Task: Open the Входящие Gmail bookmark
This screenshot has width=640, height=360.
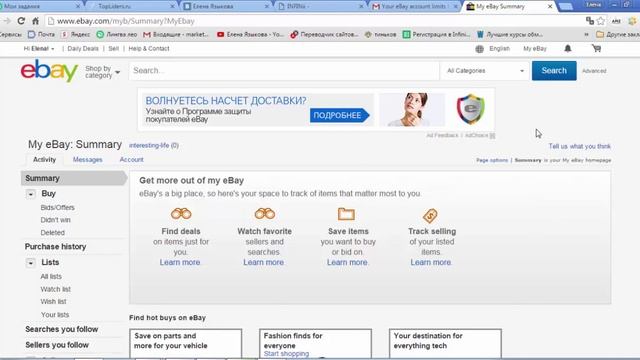Action: click(176, 35)
